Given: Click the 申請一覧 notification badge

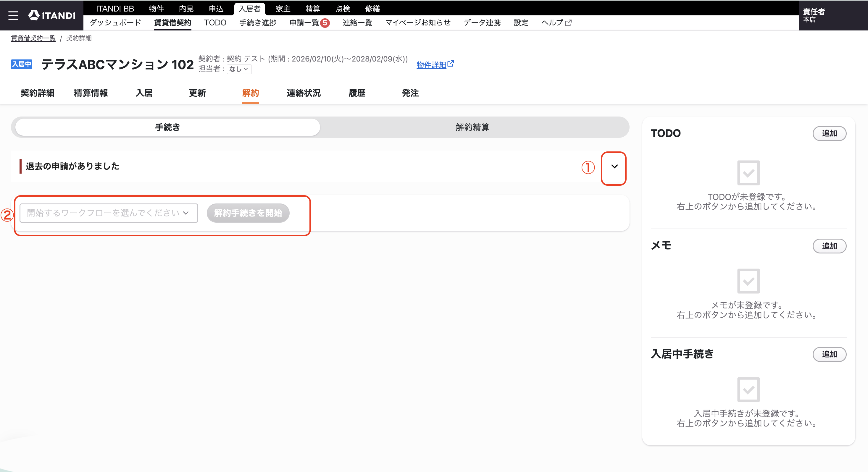Looking at the screenshot, I should pyautogui.click(x=325, y=23).
